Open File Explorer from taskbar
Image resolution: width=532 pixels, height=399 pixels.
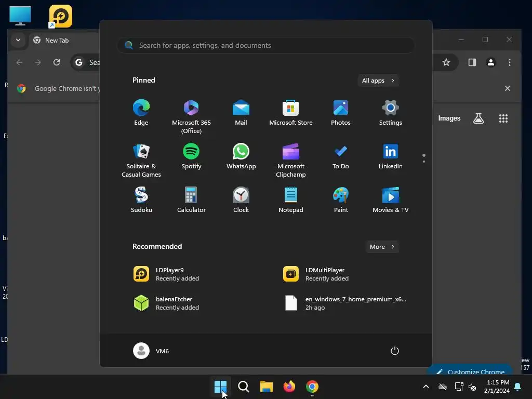point(267,387)
